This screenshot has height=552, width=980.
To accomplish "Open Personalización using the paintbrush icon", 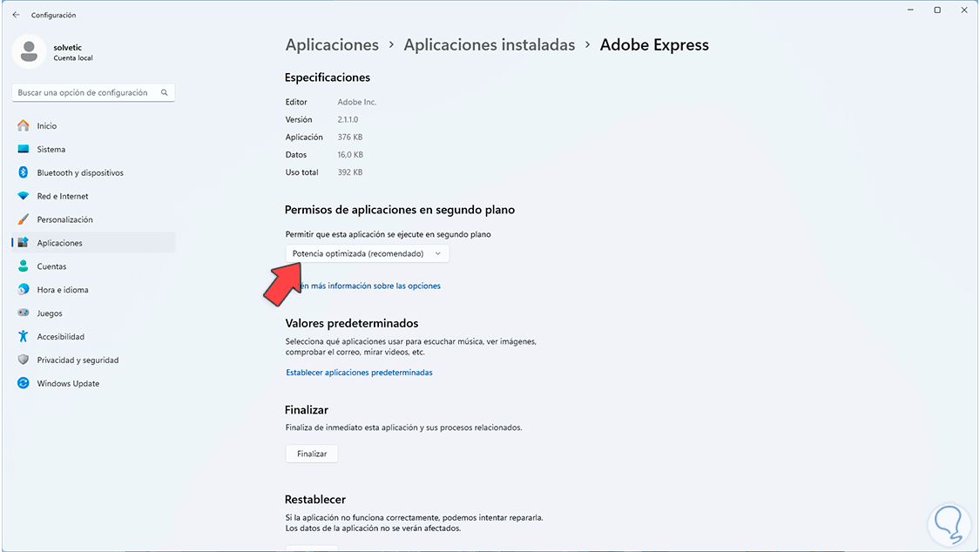I will click(24, 220).
